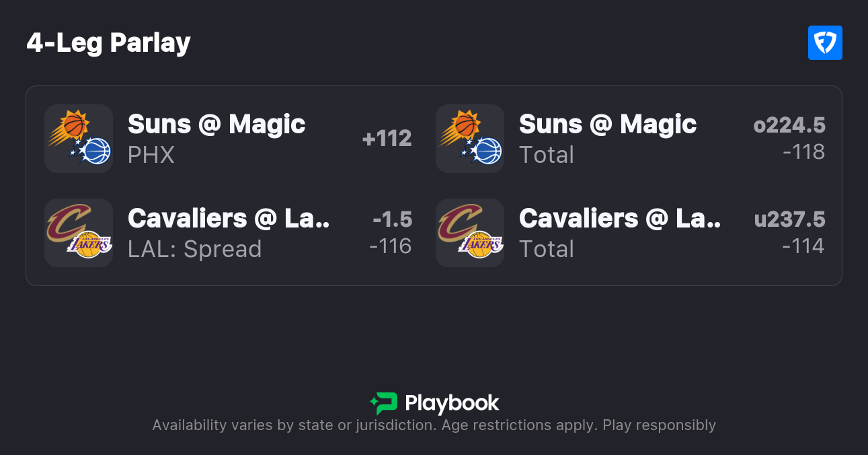Click the PHX pick label

pos(151,155)
